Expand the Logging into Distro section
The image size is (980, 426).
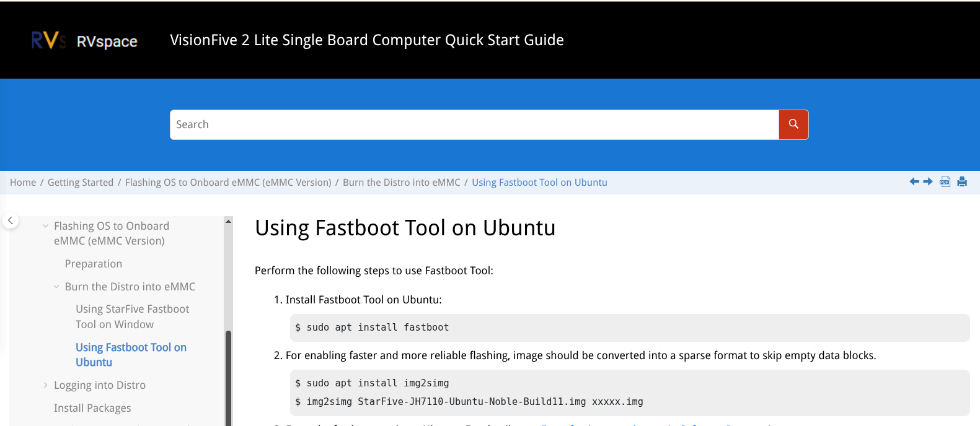point(45,385)
